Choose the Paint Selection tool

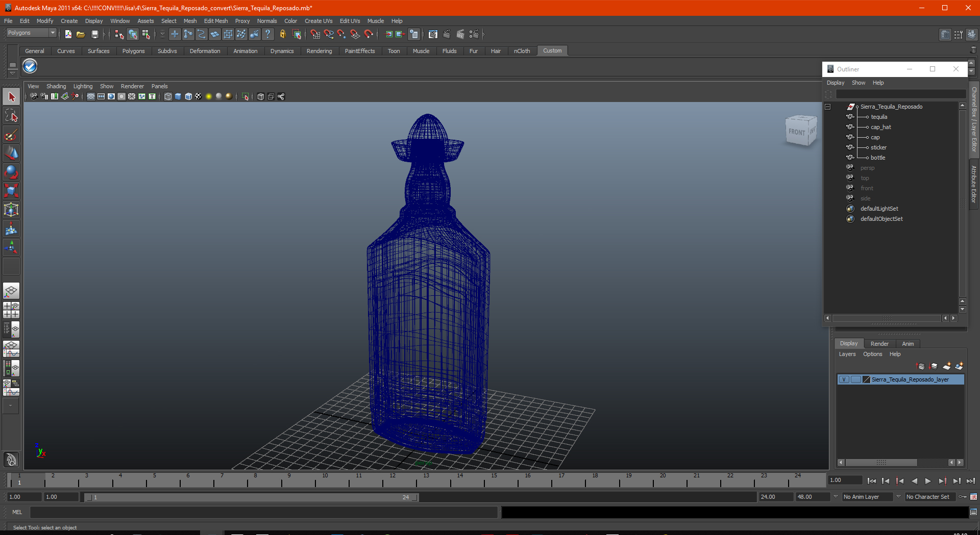coord(11,135)
